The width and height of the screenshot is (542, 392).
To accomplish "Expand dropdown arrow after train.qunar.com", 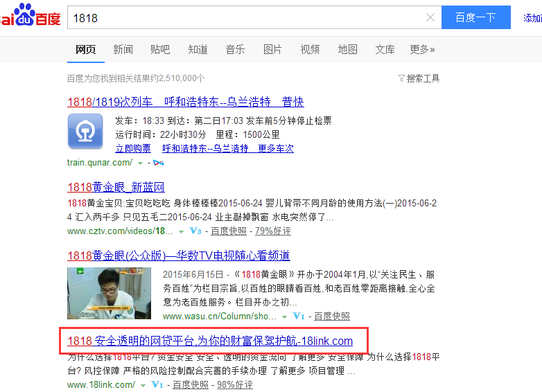I will tap(141, 163).
